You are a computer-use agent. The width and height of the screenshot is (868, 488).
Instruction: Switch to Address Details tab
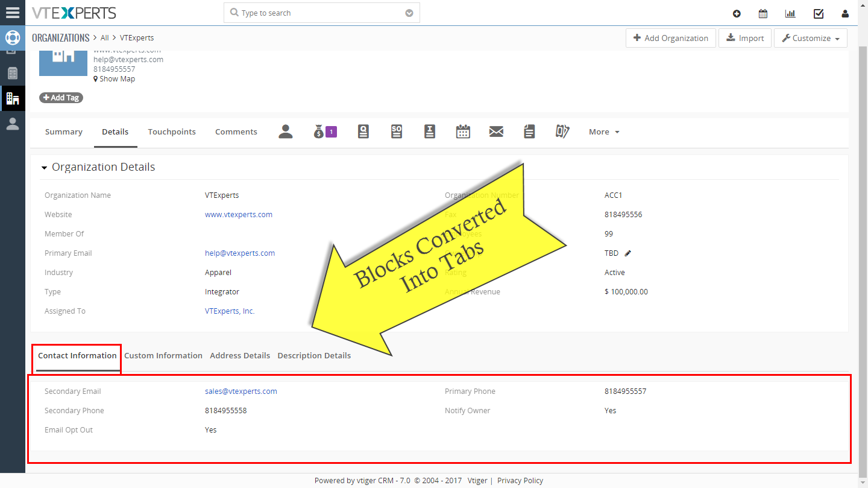point(240,355)
